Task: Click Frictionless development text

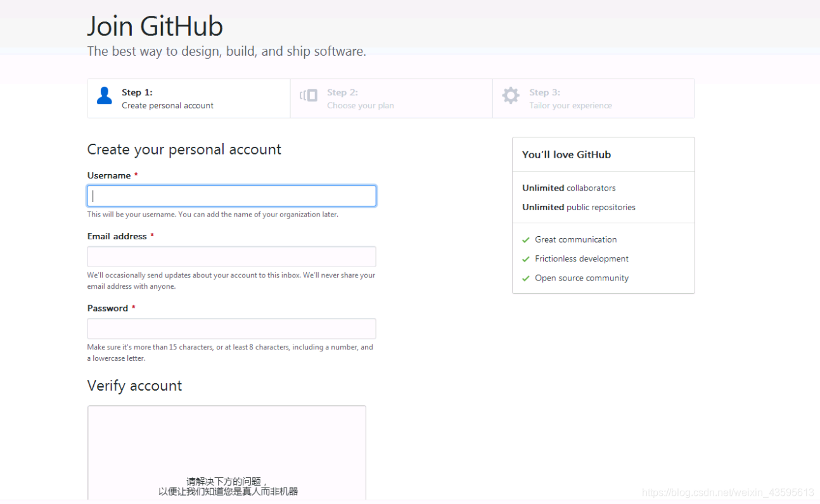Action: point(582,259)
